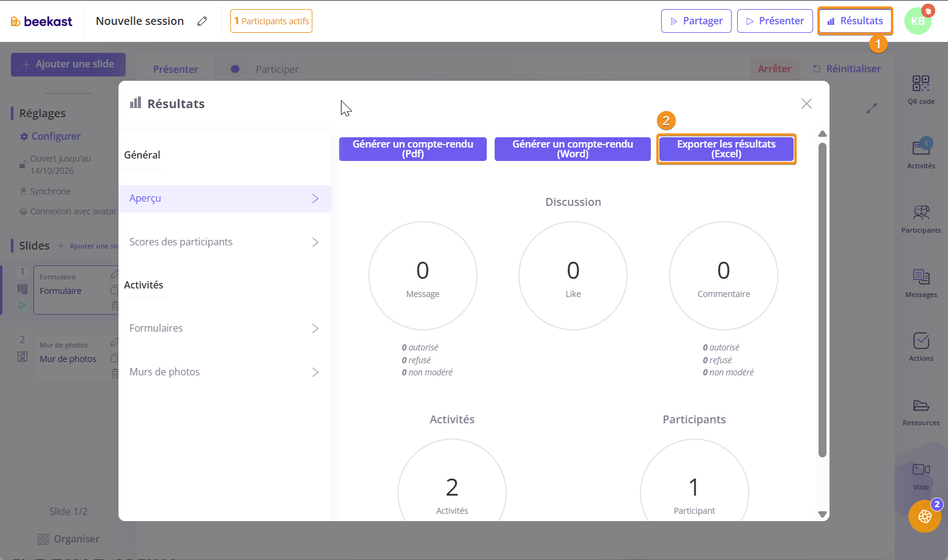948x560 pixels.
Task: Generate the Pdf compte-rendu
Action: [413, 149]
